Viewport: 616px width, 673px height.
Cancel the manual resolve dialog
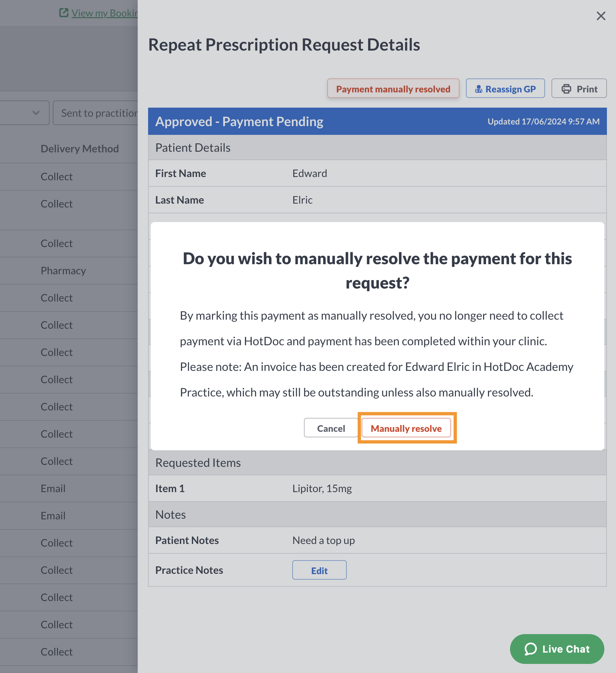click(331, 428)
